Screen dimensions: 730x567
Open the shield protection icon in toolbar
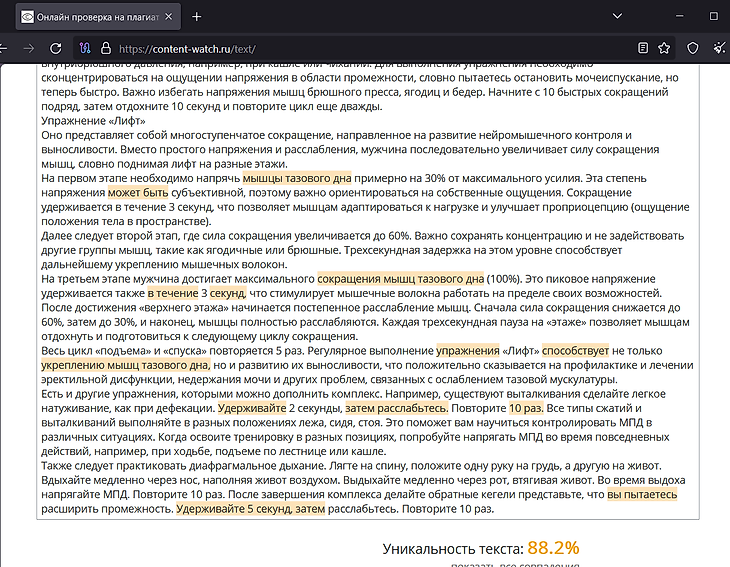pyautogui.click(x=693, y=48)
